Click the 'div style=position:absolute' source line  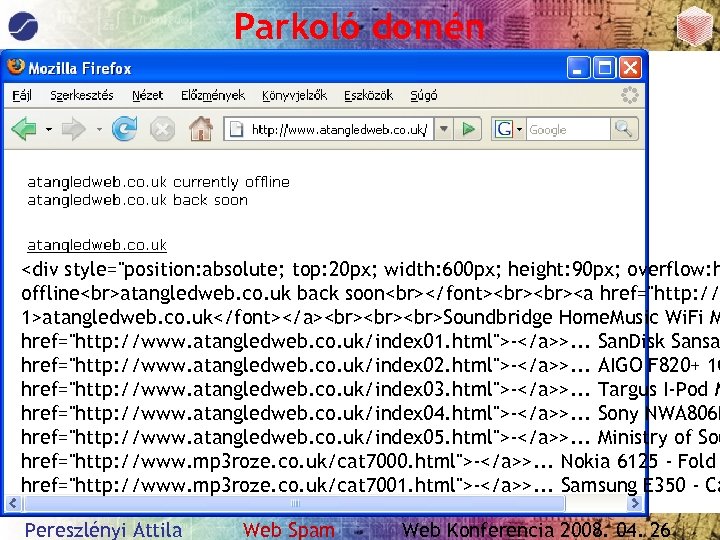(370, 270)
